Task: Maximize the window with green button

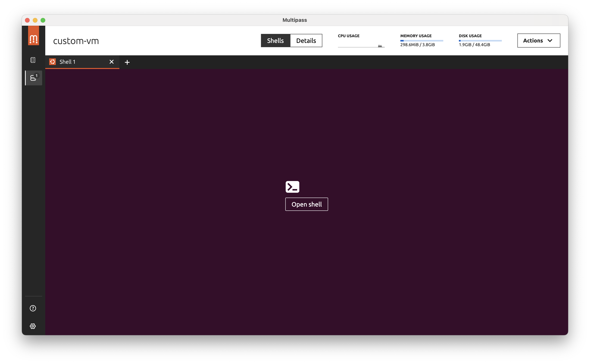Action: click(43, 20)
